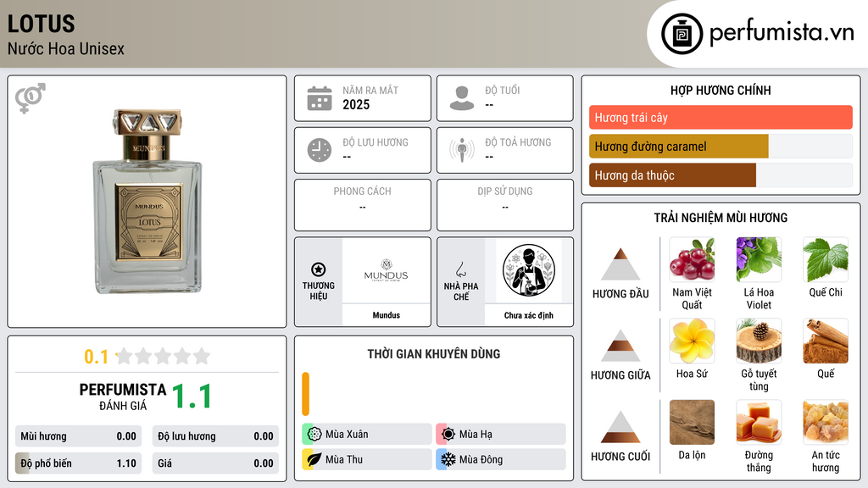Click the Hương giữa pyramid icon
The height and width of the screenshot is (488, 868).
click(x=620, y=346)
